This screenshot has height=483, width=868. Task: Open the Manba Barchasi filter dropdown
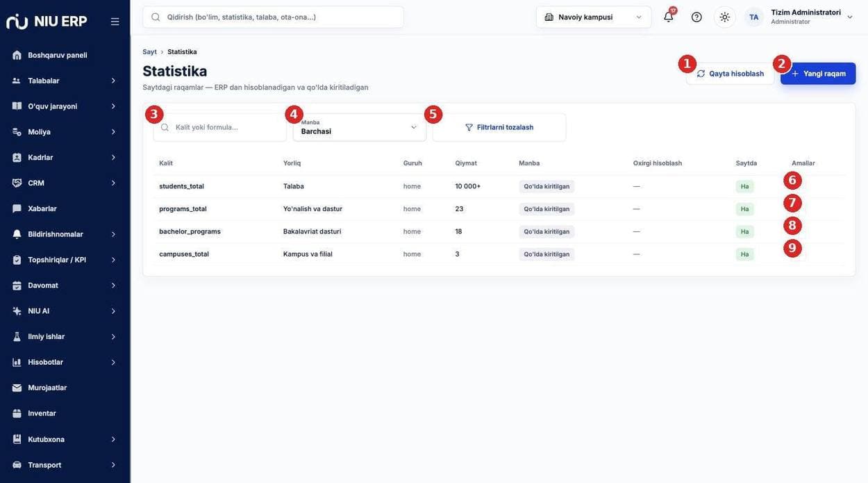coord(360,127)
